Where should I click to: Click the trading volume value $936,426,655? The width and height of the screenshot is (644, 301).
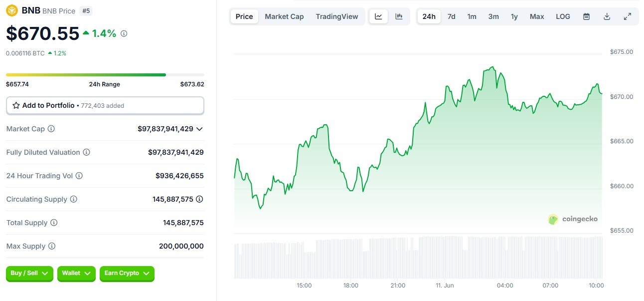tap(179, 176)
